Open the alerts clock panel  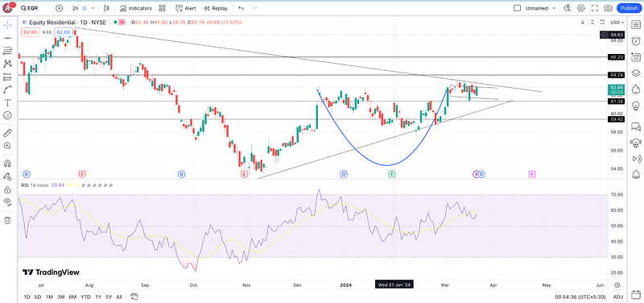pos(635,41)
